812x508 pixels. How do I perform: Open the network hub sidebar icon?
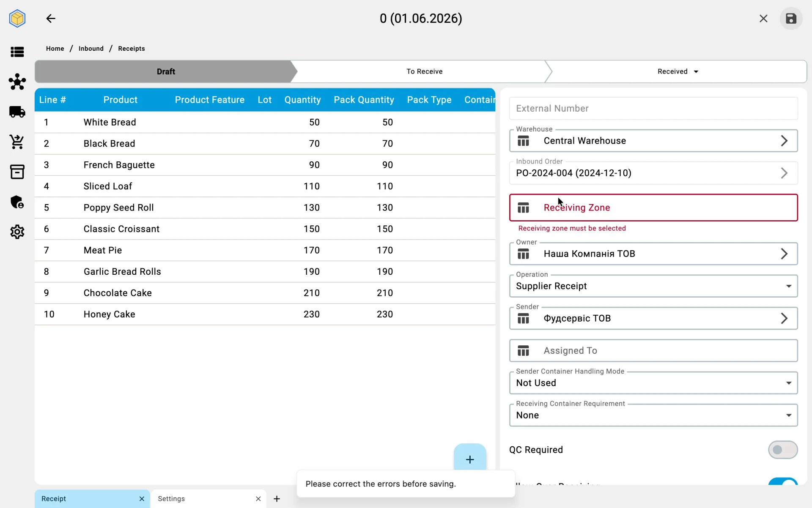17,82
